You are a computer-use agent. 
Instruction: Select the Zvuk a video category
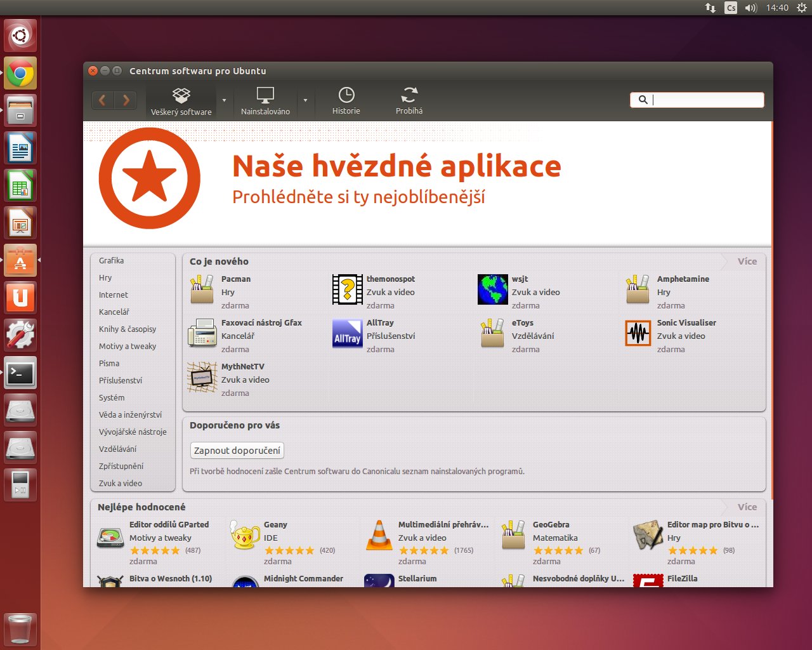point(121,484)
